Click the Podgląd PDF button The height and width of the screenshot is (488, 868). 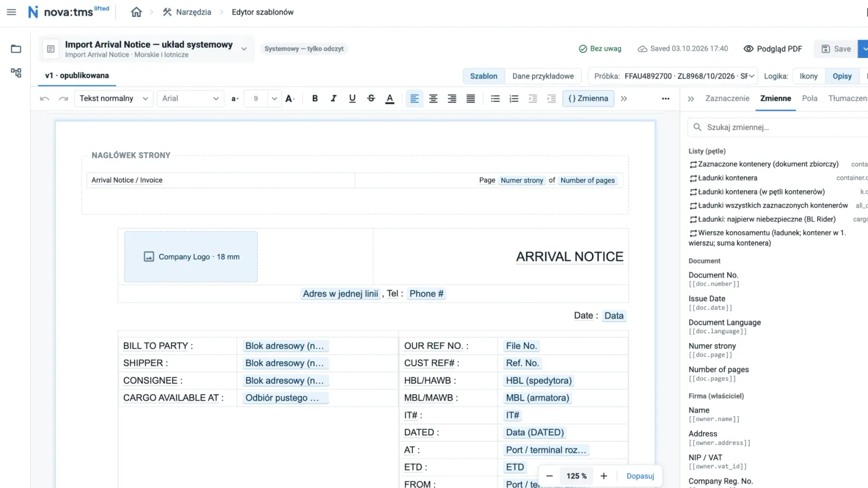[x=773, y=49]
